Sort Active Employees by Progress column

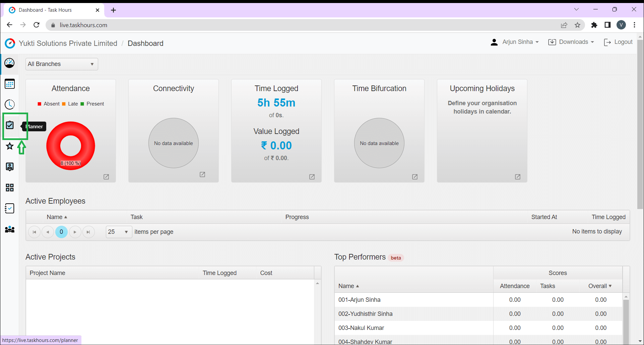pyautogui.click(x=297, y=217)
